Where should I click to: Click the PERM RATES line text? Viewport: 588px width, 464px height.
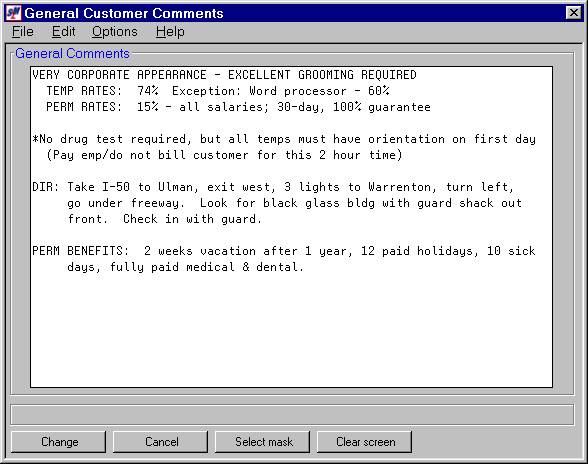pos(238,107)
